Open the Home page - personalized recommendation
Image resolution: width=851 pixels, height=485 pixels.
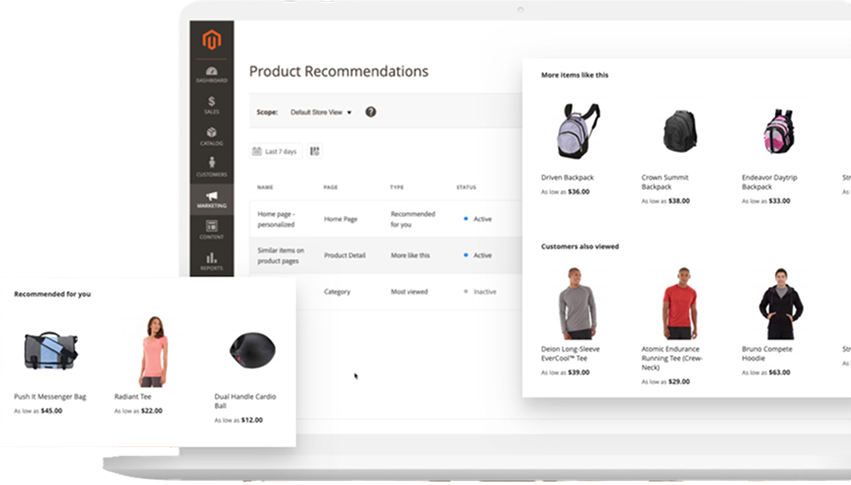281,218
